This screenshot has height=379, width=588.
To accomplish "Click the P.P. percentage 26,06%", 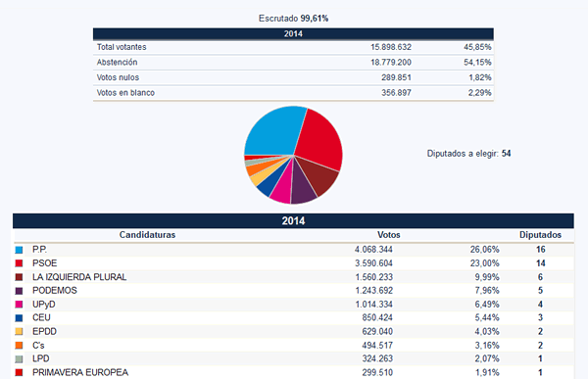I will pyautogui.click(x=484, y=250).
